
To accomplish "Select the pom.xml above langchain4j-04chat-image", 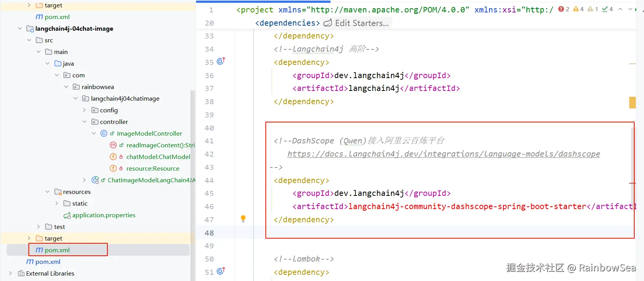I will point(57,17).
